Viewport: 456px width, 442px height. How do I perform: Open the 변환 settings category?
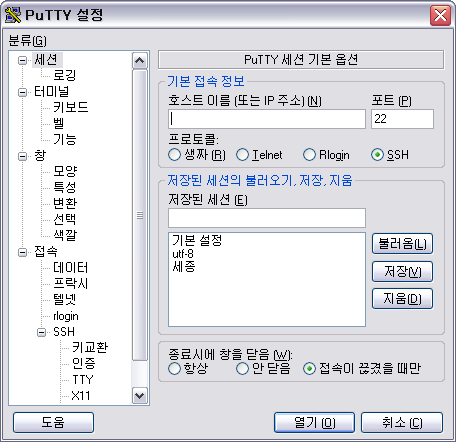(x=65, y=203)
